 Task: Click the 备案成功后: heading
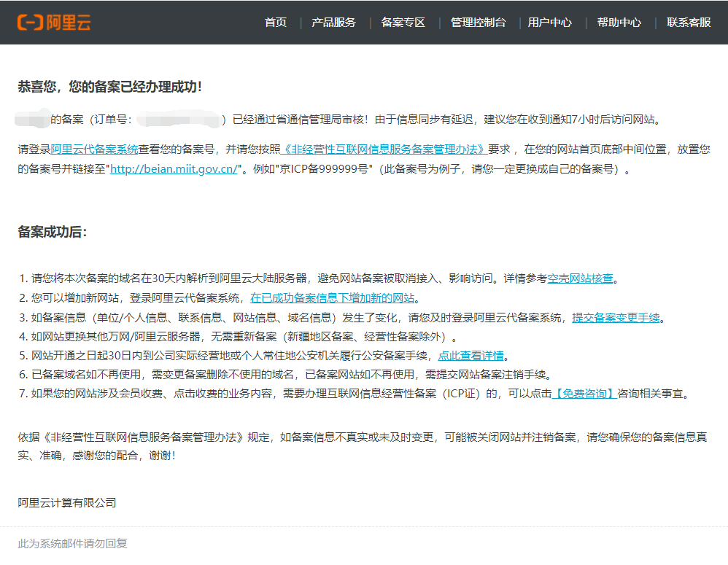pyautogui.click(x=52, y=232)
